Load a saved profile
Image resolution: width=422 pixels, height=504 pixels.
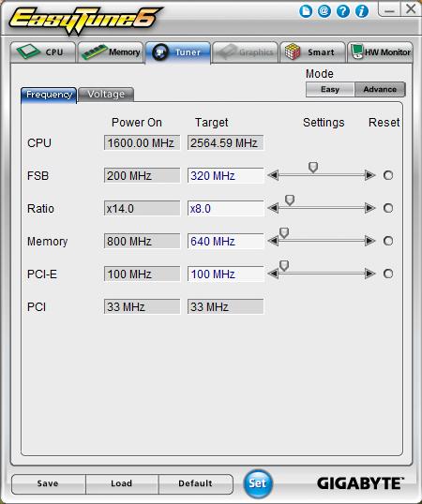tap(122, 483)
